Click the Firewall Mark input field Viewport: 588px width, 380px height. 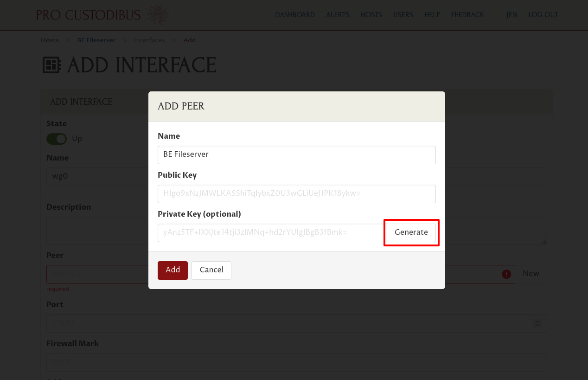click(296, 362)
